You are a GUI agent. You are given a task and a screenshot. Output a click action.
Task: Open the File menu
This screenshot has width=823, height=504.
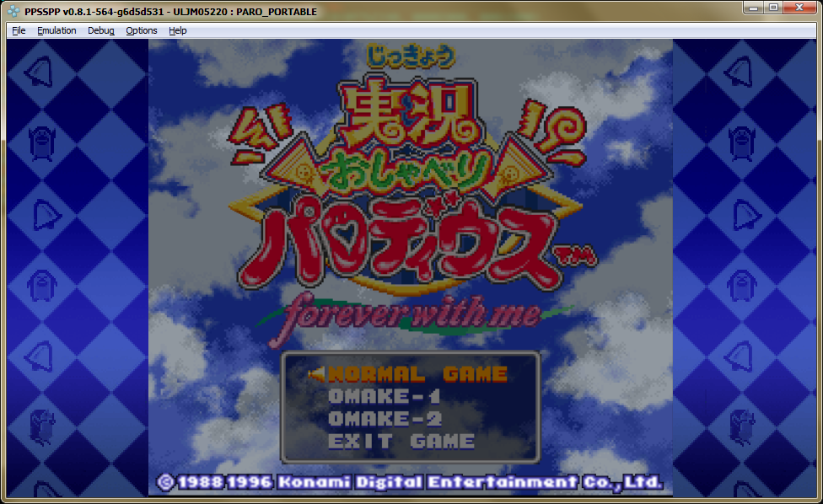tap(19, 30)
